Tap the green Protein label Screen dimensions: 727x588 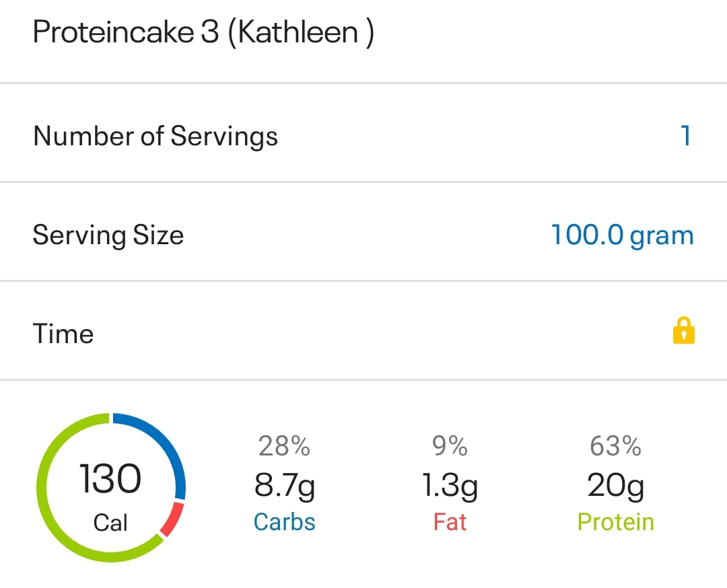click(615, 522)
